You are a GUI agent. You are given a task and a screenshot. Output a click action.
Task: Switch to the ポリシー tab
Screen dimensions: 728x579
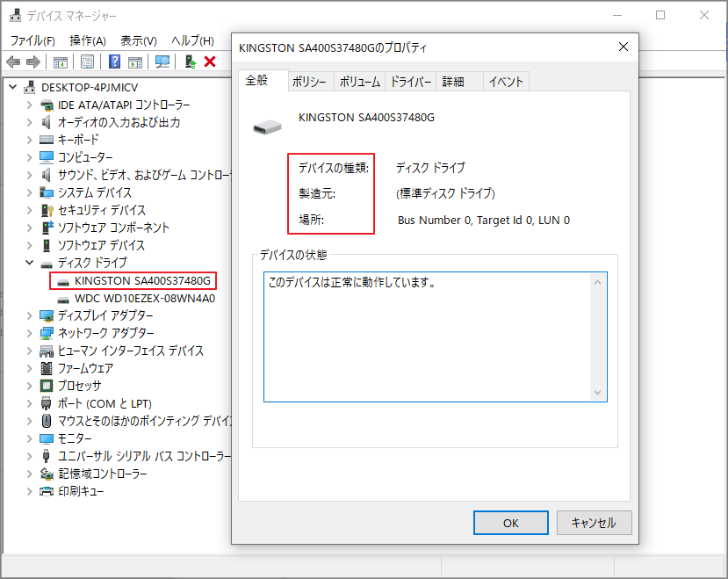(x=309, y=82)
